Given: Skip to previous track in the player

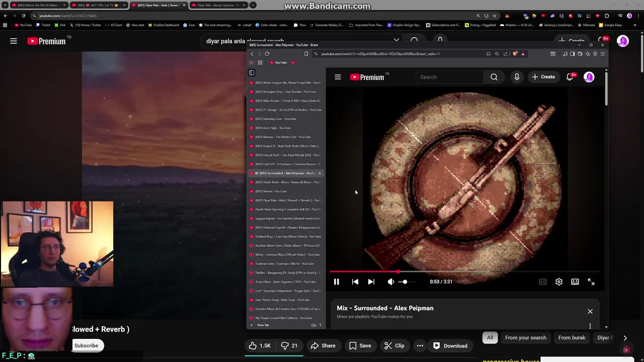Looking at the screenshot, I should 355,282.
